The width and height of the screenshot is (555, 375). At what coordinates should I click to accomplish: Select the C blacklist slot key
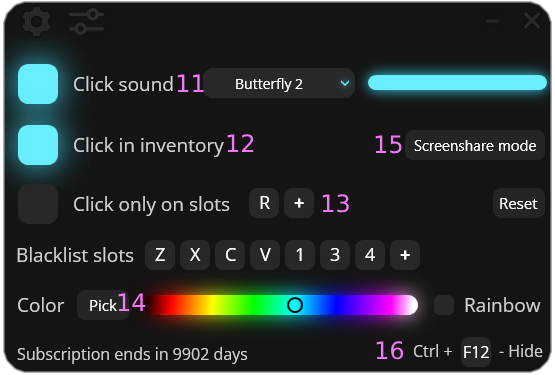click(230, 255)
